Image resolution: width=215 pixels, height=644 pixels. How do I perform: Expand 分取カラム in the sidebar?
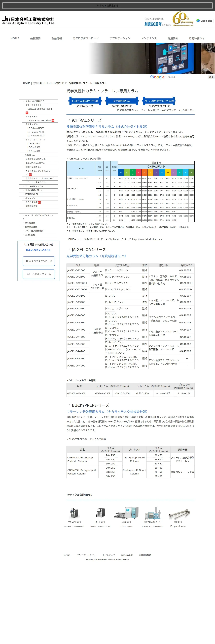[30, 155]
